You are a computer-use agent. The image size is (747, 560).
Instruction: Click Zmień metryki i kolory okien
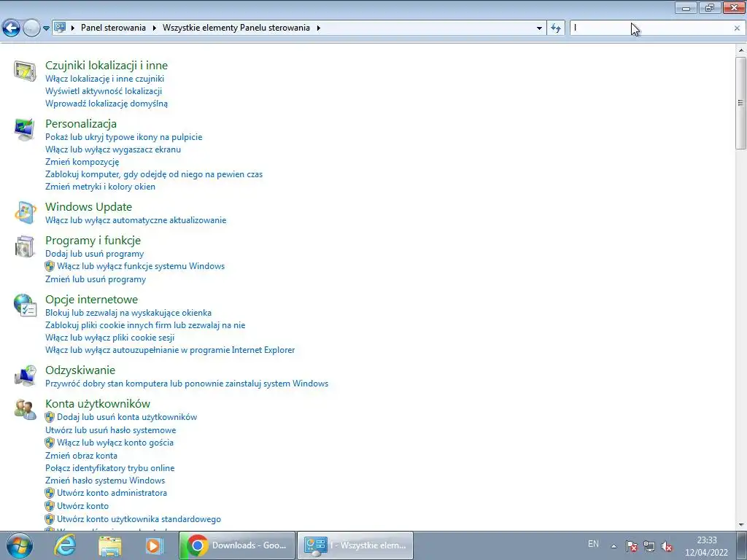[x=100, y=187]
